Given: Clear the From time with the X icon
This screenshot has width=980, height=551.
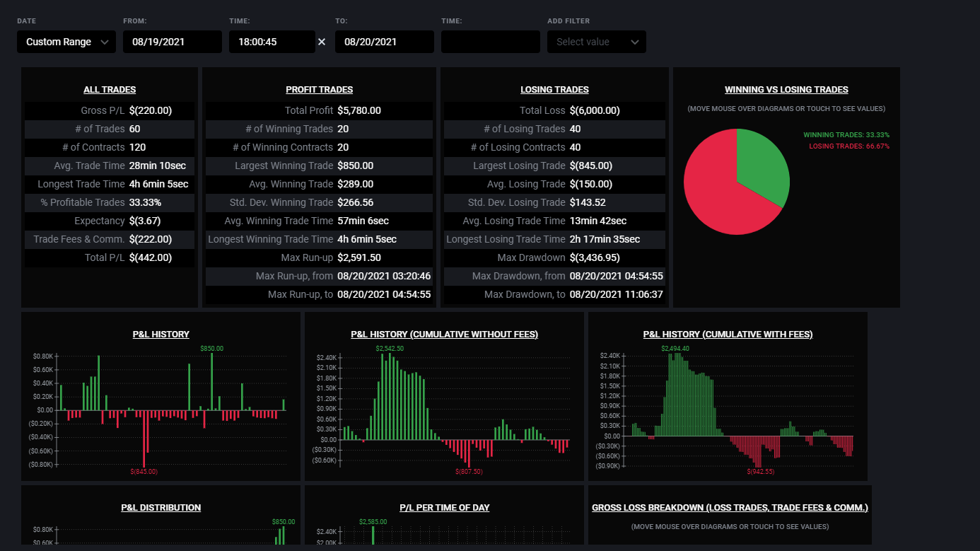Looking at the screenshot, I should pyautogui.click(x=322, y=42).
